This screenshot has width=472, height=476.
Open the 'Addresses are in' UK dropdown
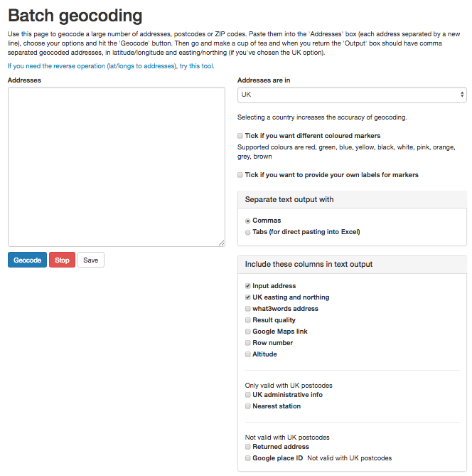pyautogui.click(x=352, y=95)
